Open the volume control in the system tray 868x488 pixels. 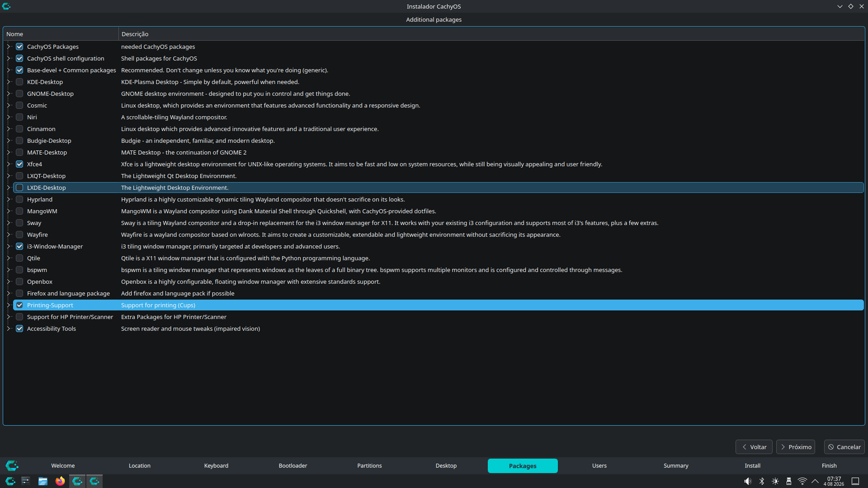tap(748, 481)
